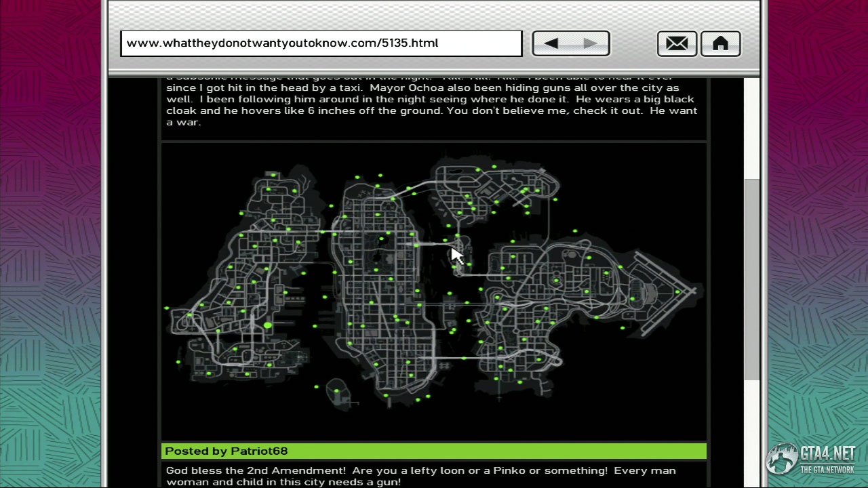Open the email envelope icon
This screenshot has height=488, width=868.
[x=677, y=44]
